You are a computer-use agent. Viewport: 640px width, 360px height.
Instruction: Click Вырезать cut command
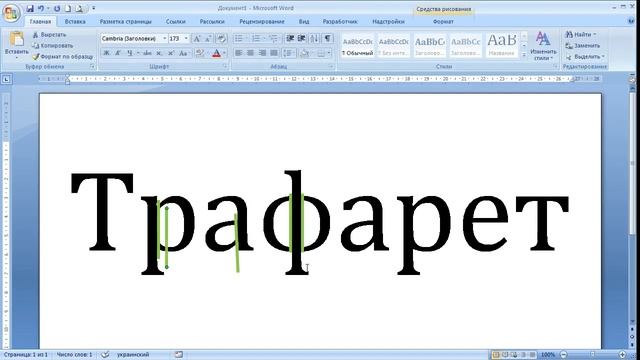[x=49, y=35]
